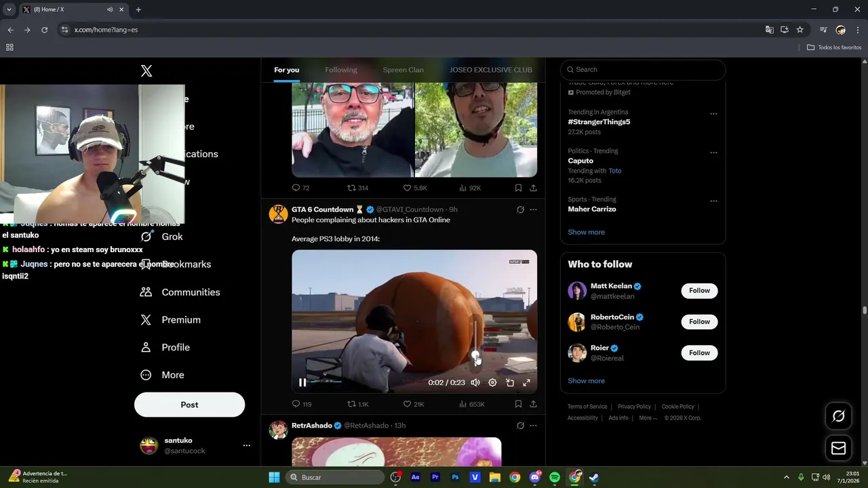Open more options for #StrangerThings5 trend
Screen dimensions: 868x488
pyautogui.click(x=713, y=114)
